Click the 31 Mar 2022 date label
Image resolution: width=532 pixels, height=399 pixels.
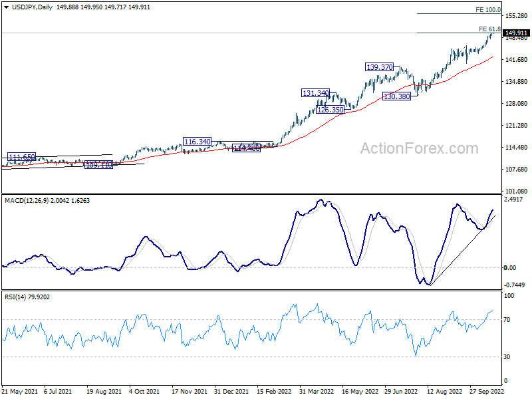click(x=317, y=392)
